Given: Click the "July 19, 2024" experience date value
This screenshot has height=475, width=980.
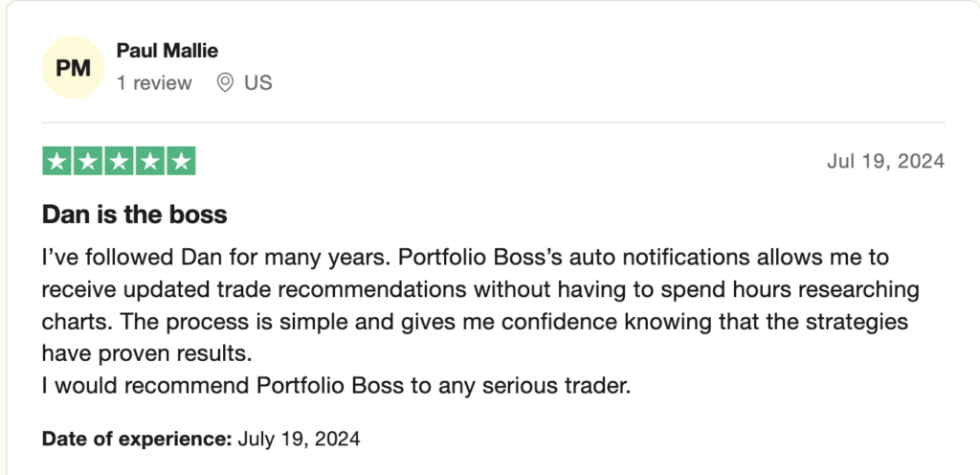Looking at the screenshot, I should 299,438.
